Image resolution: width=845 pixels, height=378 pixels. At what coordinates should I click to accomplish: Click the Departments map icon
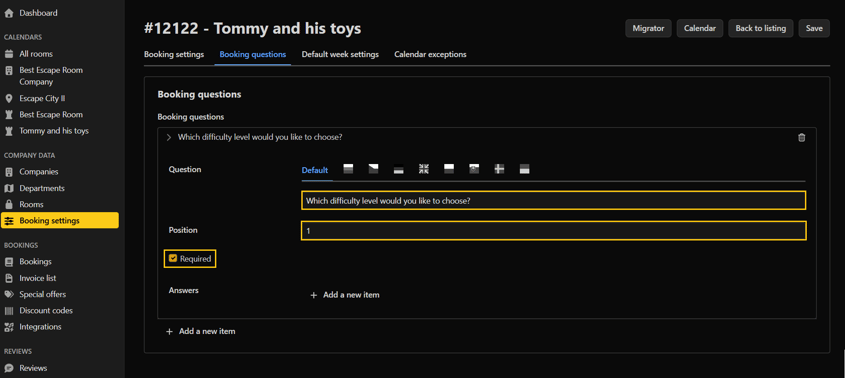click(x=8, y=188)
